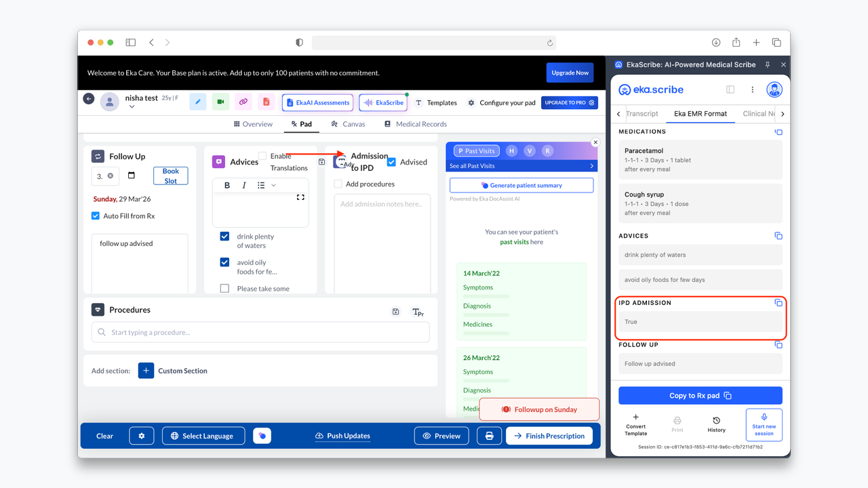The height and width of the screenshot is (488, 868).
Task: Open History in EkaScribe panel
Action: pyautogui.click(x=716, y=424)
